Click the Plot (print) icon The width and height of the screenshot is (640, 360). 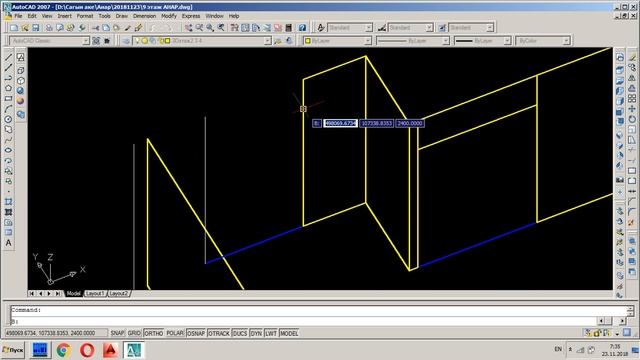tap(49, 28)
